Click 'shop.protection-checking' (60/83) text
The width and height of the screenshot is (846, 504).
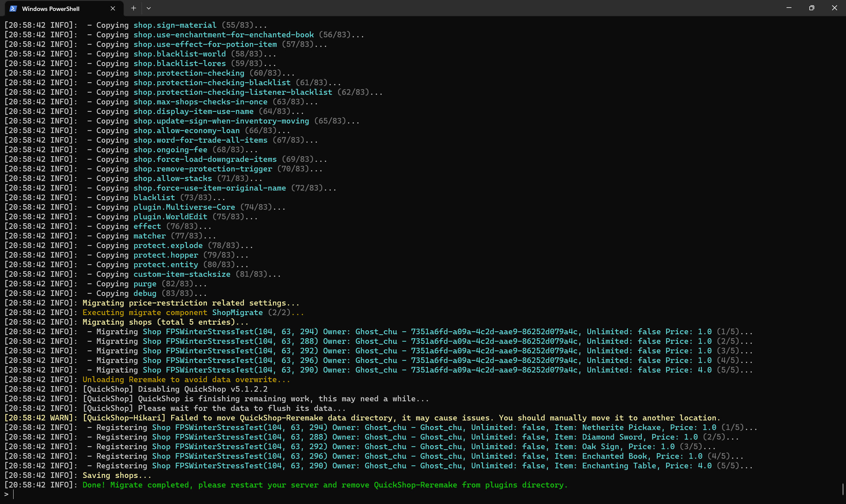(x=189, y=73)
